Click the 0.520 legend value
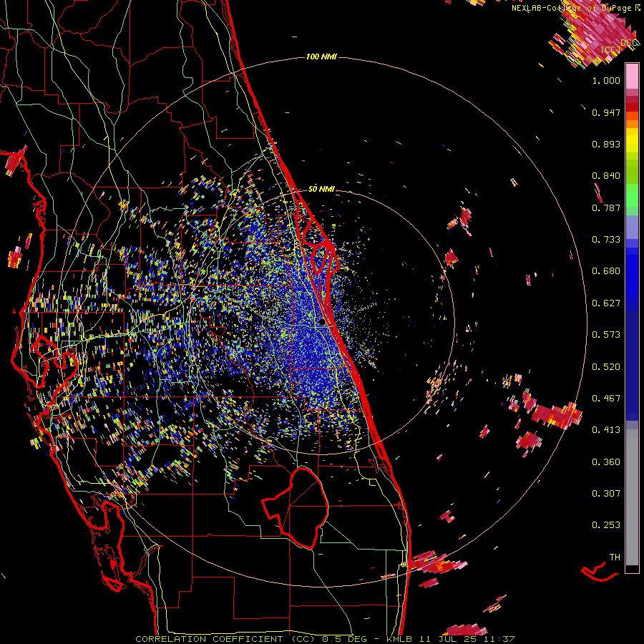 pos(606,367)
